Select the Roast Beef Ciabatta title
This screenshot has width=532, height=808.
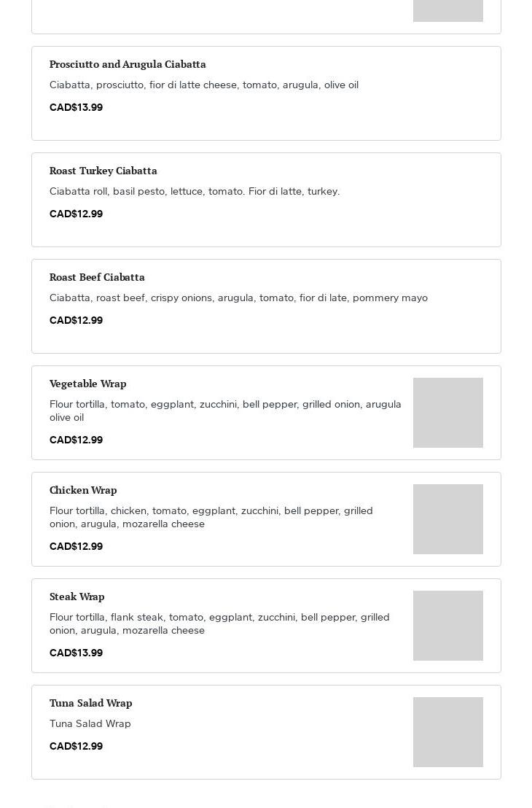[97, 277]
